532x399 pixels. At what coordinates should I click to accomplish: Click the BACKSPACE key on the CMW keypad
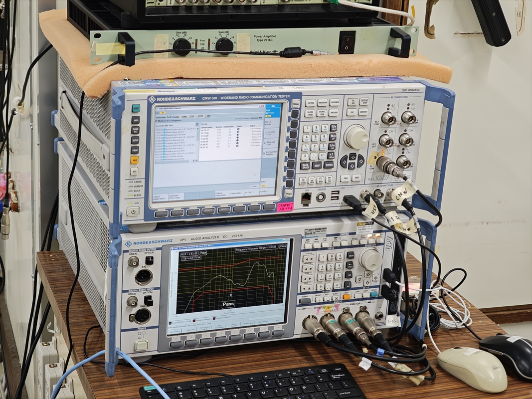305,166
